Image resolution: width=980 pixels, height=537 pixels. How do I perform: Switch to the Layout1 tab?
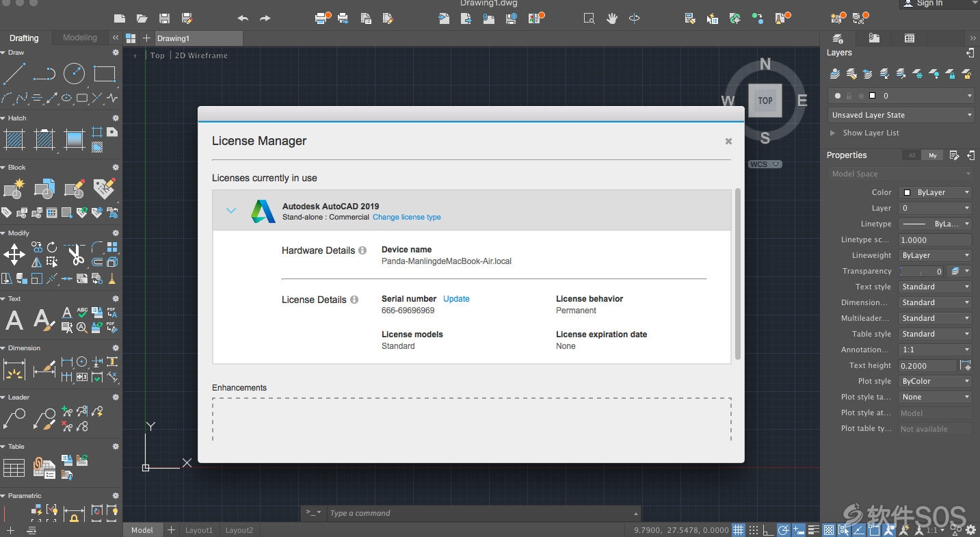tap(199, 530)
